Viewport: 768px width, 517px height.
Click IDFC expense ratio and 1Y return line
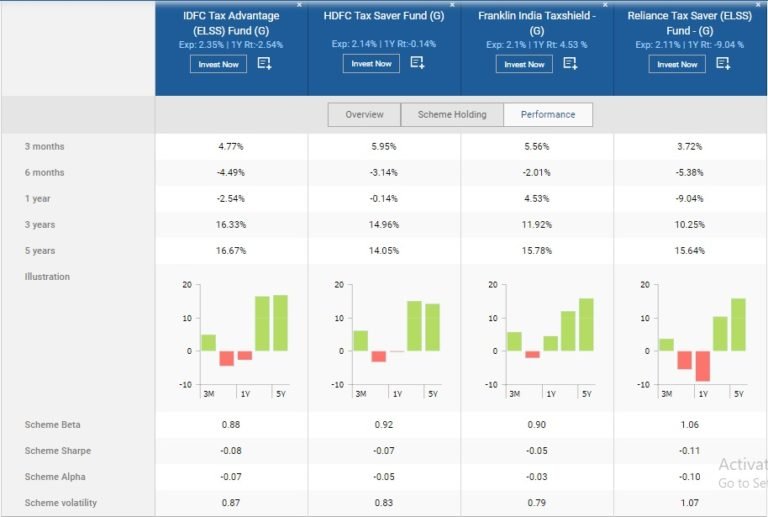point(231,45)
